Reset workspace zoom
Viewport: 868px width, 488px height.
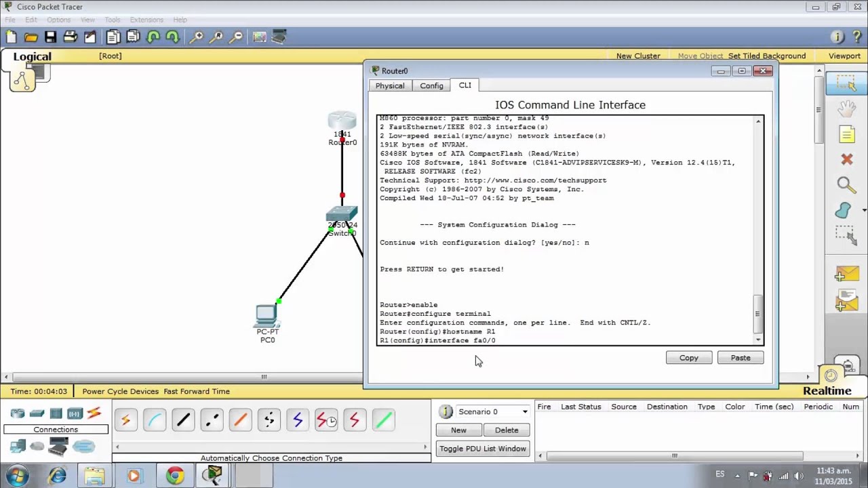pos(216,37)
